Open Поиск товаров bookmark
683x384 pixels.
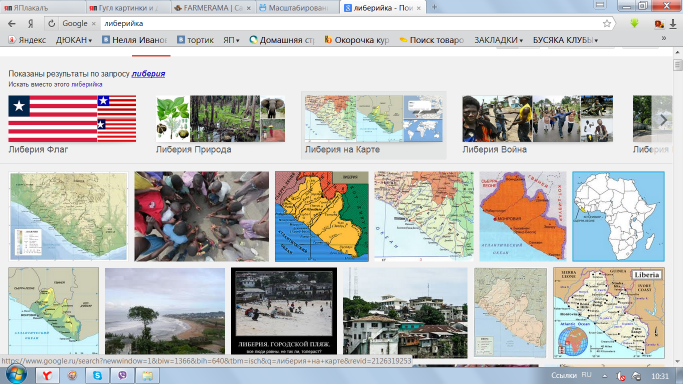click(x=432, y=40)
